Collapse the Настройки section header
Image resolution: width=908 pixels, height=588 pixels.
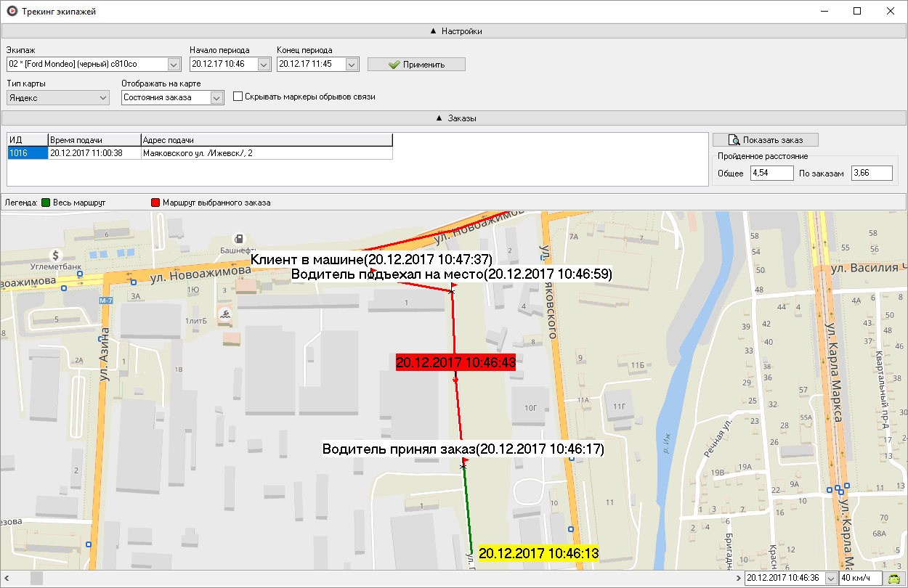click(454, 31)
